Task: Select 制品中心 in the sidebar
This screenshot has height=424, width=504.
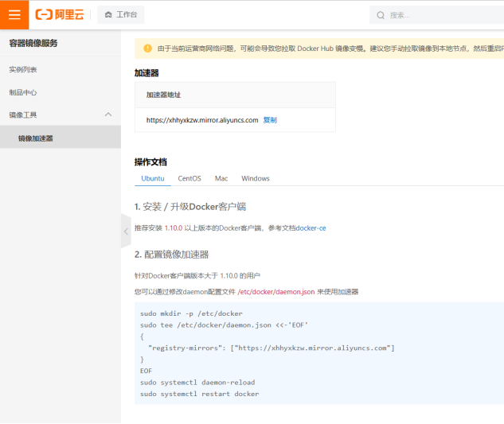Action: click(x=61, y=92)
